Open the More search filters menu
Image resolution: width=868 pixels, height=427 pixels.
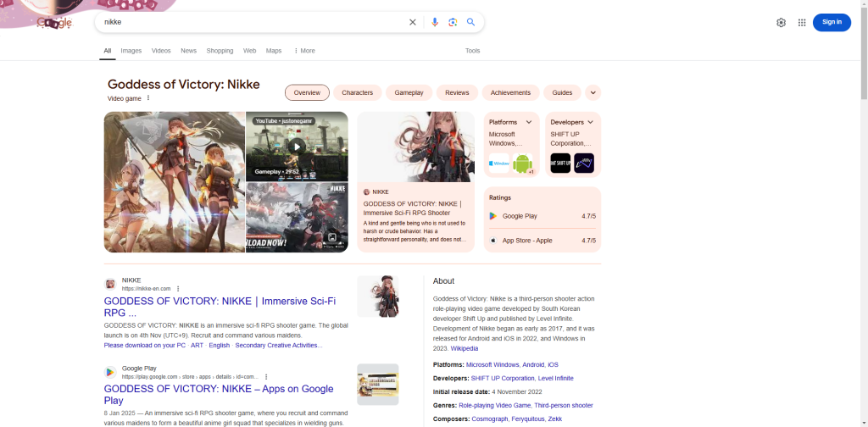click(304, 51)
